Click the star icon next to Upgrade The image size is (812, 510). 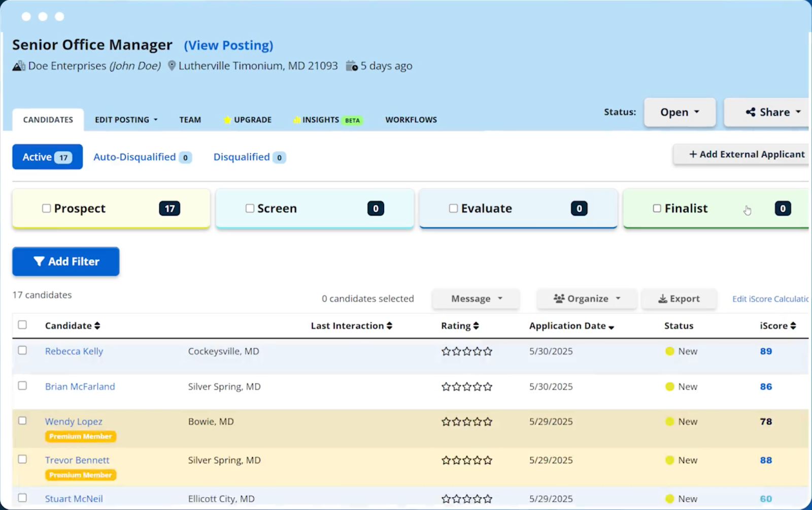point(227,120)
